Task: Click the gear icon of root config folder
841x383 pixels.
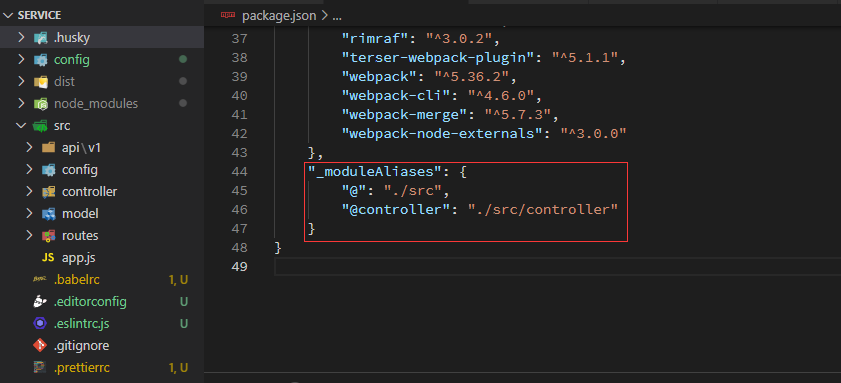Action: (41, 60)
